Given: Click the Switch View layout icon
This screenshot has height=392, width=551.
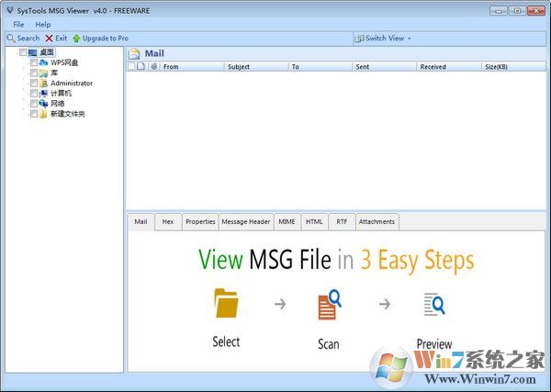Looking at the screenshot, I should [x=359, y=39].
